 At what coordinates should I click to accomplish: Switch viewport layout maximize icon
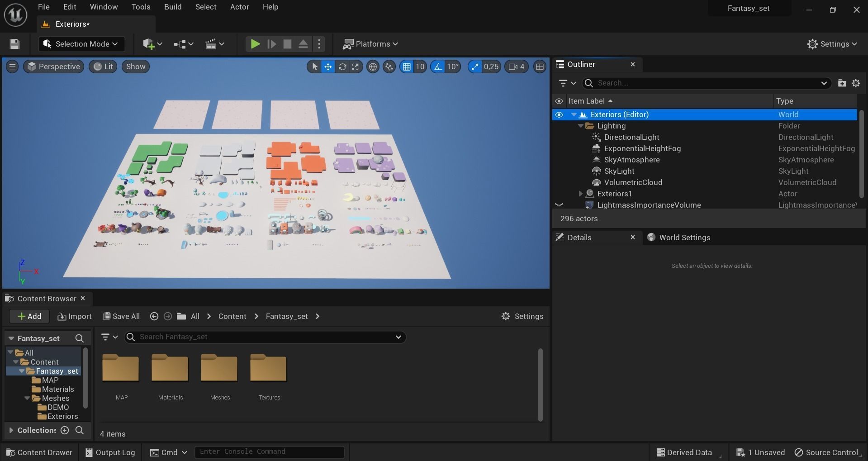point(540,67)
